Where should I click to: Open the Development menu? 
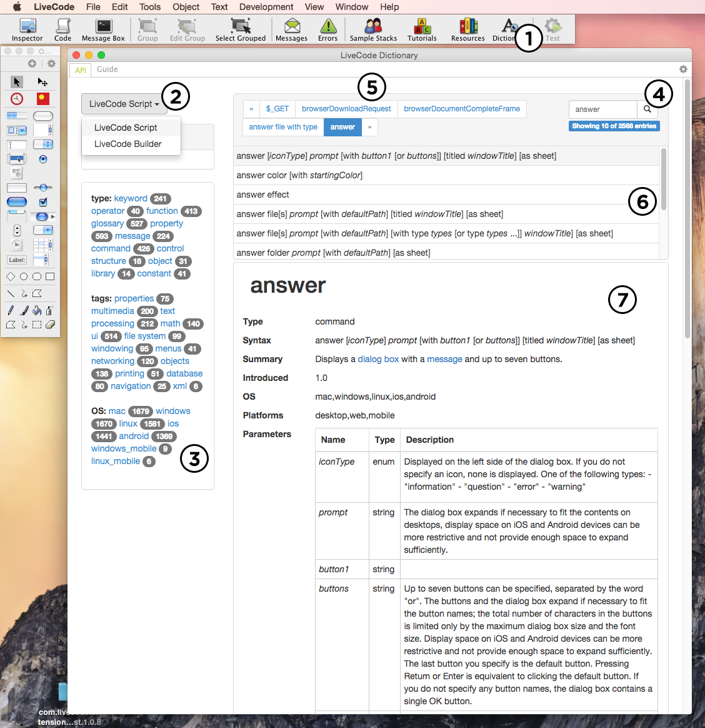[266, 7]
